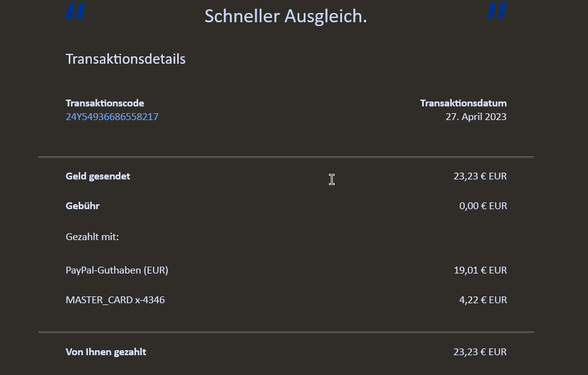
Task: Select the date 27. April 2023
Action: 476,116
